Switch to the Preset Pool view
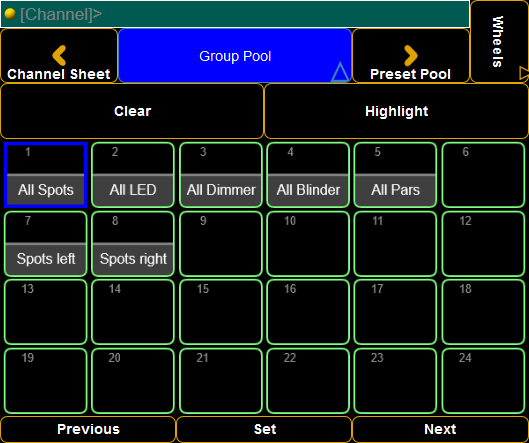The height and width of the screenshot is (443, 529). pos(411,56)
